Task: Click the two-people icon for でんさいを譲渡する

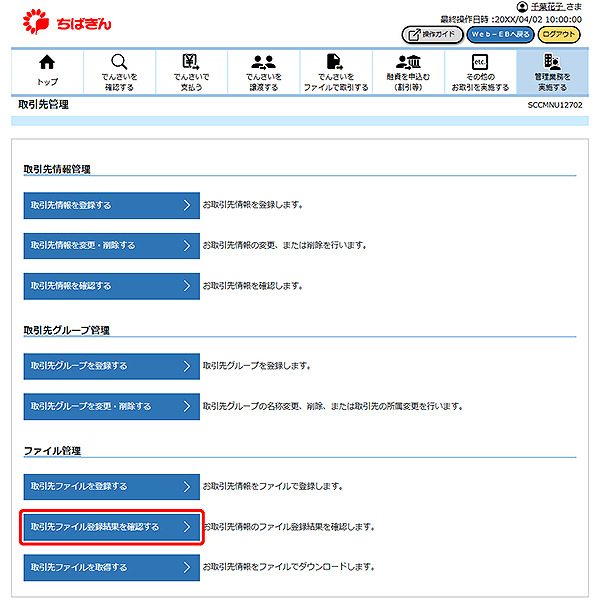Action: click(x=263, y=62)
